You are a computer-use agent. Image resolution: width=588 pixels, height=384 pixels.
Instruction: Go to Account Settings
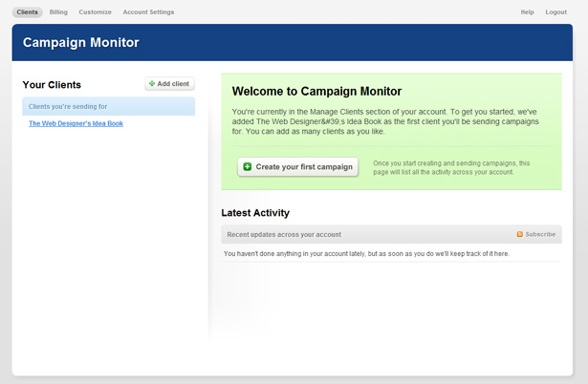click(x=148, y=12)
